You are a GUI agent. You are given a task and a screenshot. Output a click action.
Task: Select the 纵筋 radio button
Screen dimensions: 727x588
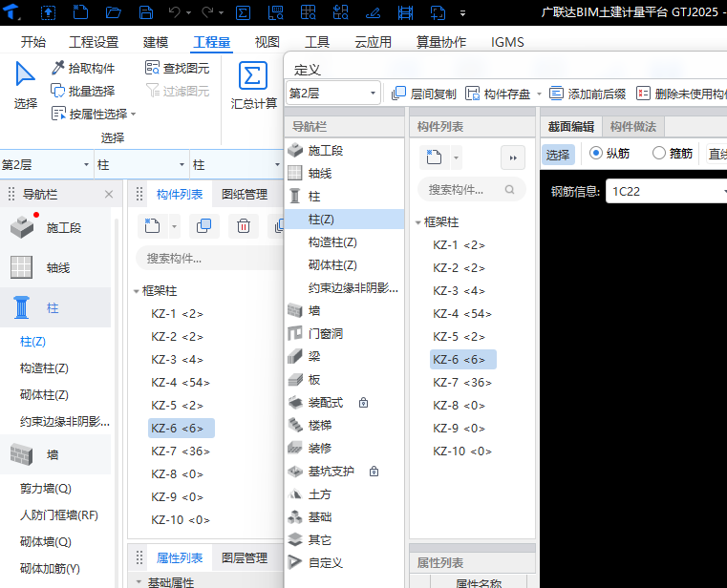pos(596,153)
